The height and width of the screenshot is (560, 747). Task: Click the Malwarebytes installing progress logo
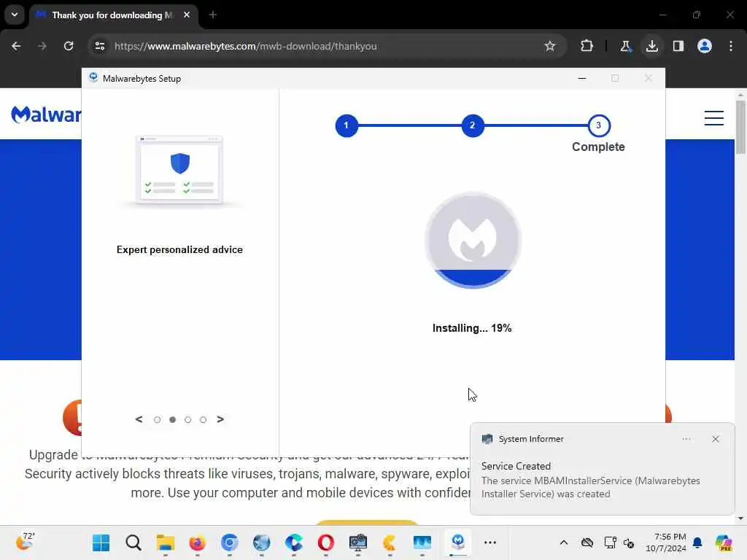coord(473,240)
